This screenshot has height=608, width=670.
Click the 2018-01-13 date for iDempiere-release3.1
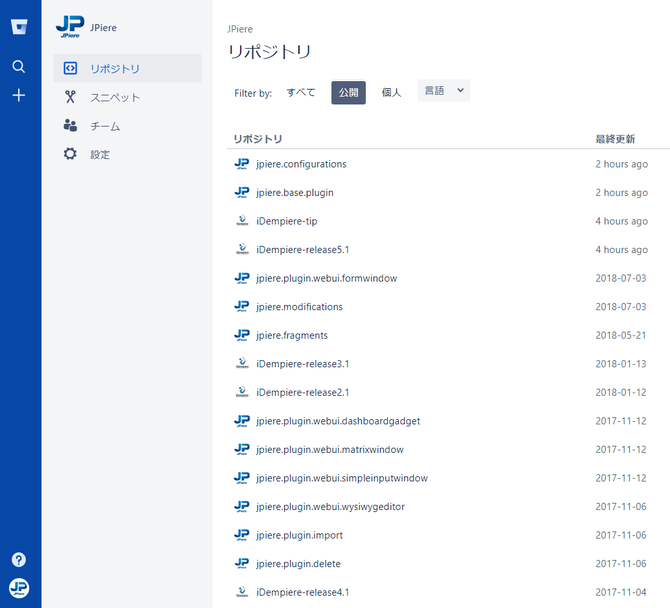(x=621, y=364)
